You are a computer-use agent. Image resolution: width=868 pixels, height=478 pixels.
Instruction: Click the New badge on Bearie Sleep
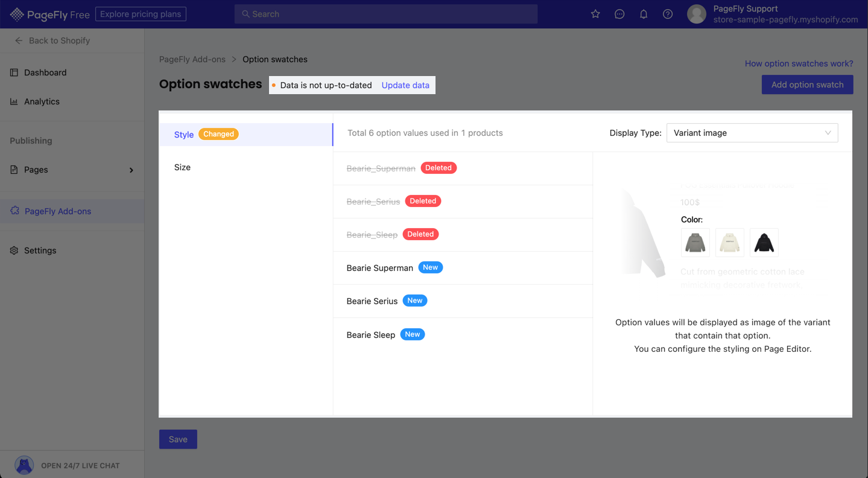(x=413, y=334)
